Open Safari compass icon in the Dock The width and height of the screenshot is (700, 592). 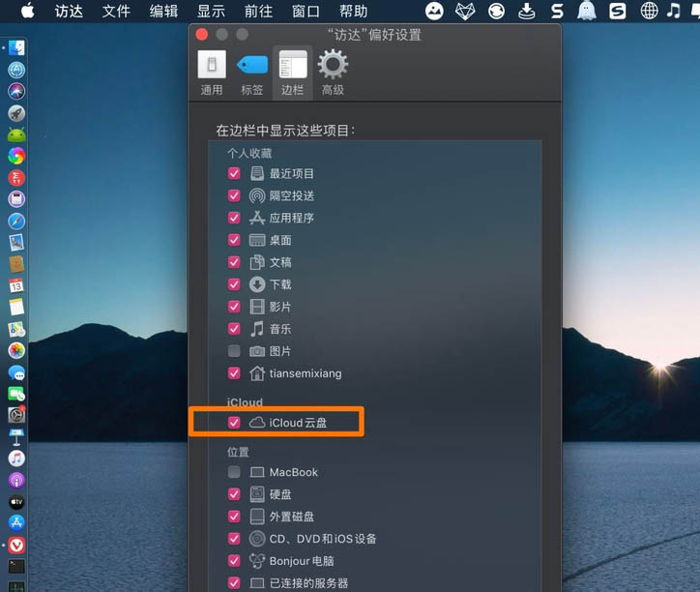[x=16, y=222]
